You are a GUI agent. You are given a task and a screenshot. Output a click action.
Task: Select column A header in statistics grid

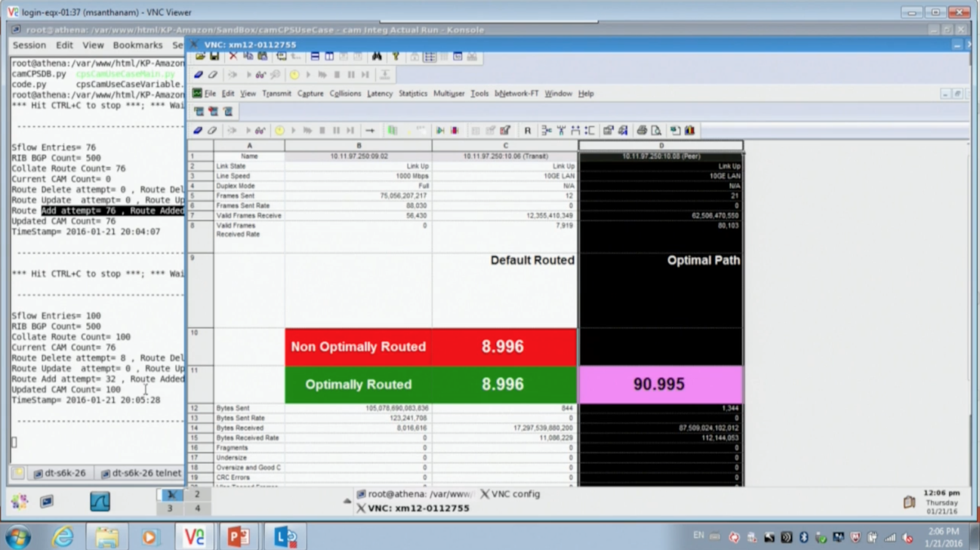[249, 146]
